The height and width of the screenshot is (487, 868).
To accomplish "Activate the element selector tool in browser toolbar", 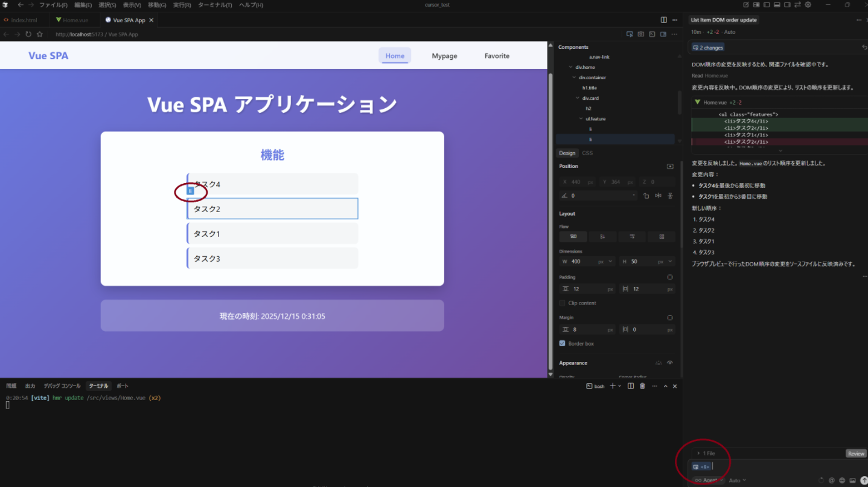I will 630,34.
